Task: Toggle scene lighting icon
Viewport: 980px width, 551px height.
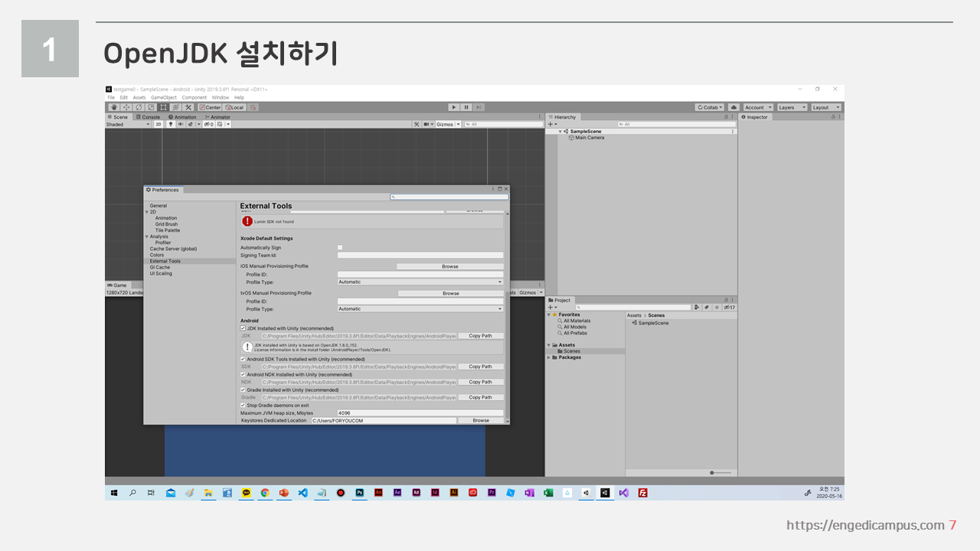Action: 171,124
